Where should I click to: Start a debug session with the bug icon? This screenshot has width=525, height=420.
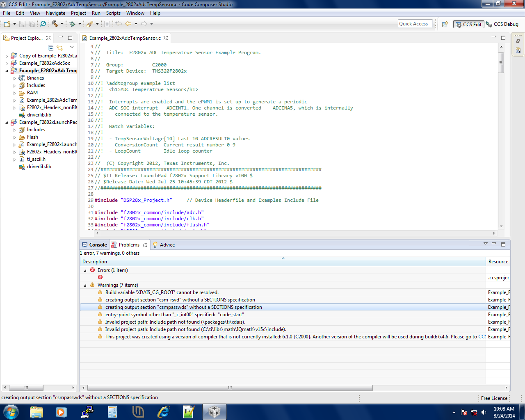coord(73,24)
